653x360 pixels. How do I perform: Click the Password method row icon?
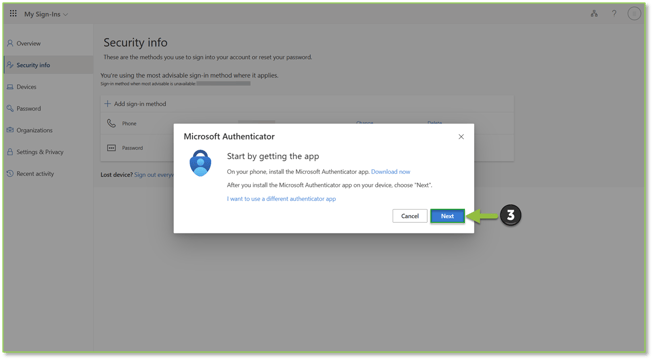click(111, 148)
